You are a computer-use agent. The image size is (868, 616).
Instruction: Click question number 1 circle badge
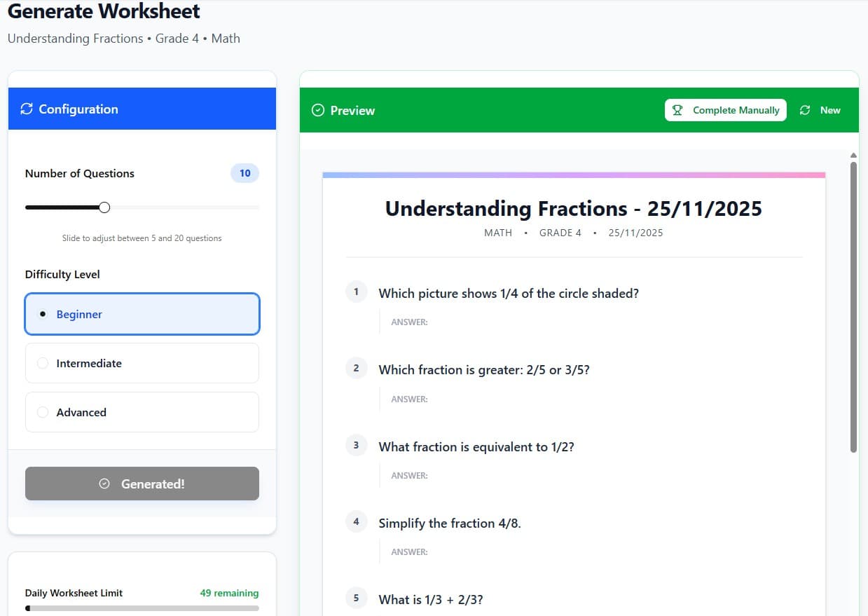pyautogui.click(x=356, y=292)
